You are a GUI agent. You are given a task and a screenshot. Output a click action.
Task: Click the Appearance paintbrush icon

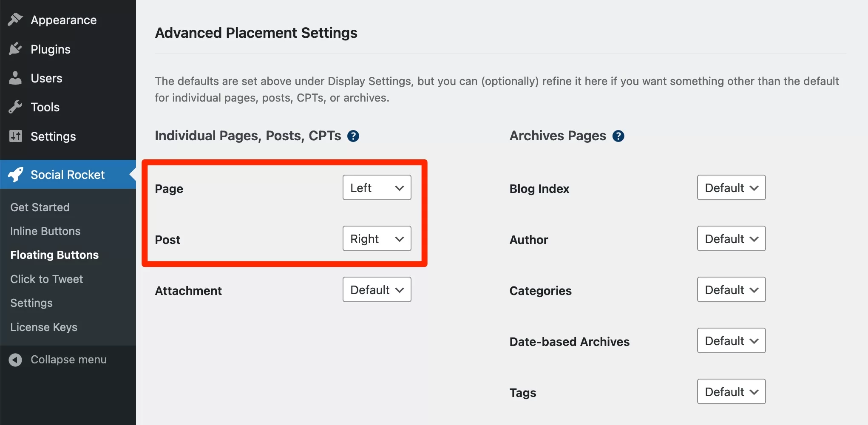coord(15,20)
